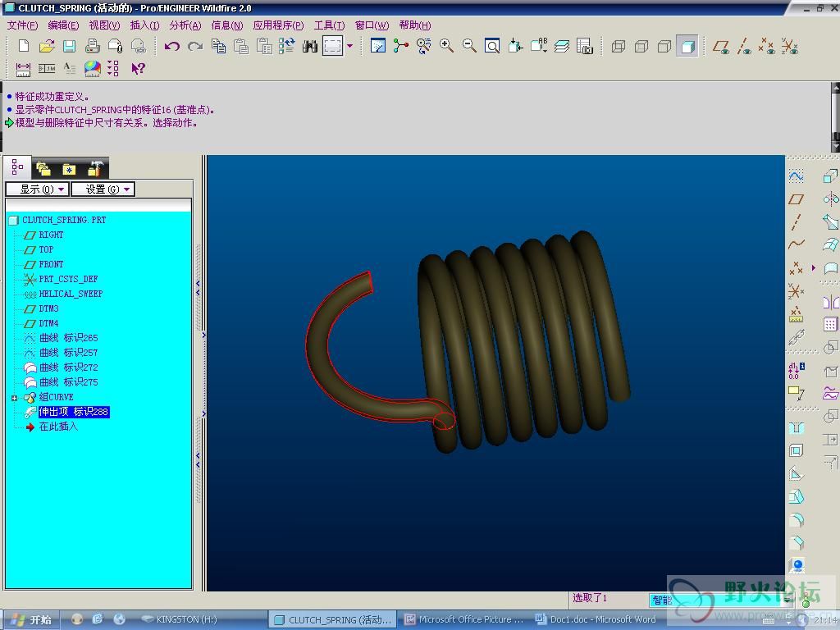Click the Round tool icon

click(x=796, y=519)
